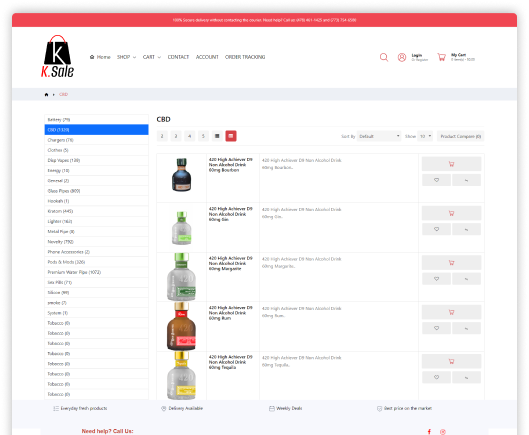
Task: Switch to grid view icon
Action: (x=217, y=136)
